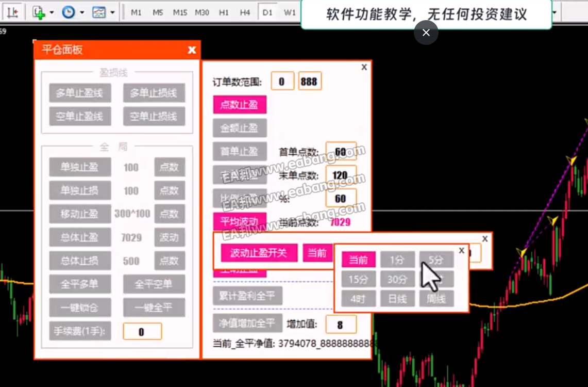Image resolution: width=588 pixels, height=387 pixels.
Task: Open the New Order dropdown arrow
Action: coord(51,11)
